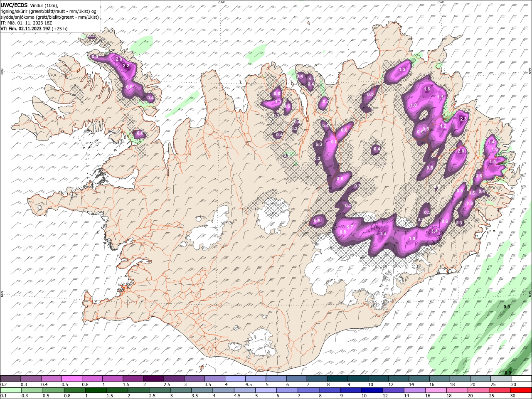Click the lavender snow swatch labeled 4.5
The height and width of the screenshot is (399, 532).
pyautogui.click(x=255, y=379)
